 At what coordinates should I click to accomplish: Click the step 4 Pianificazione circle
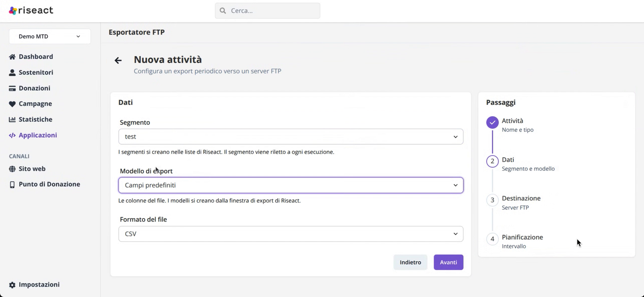[x=492, y=239]
